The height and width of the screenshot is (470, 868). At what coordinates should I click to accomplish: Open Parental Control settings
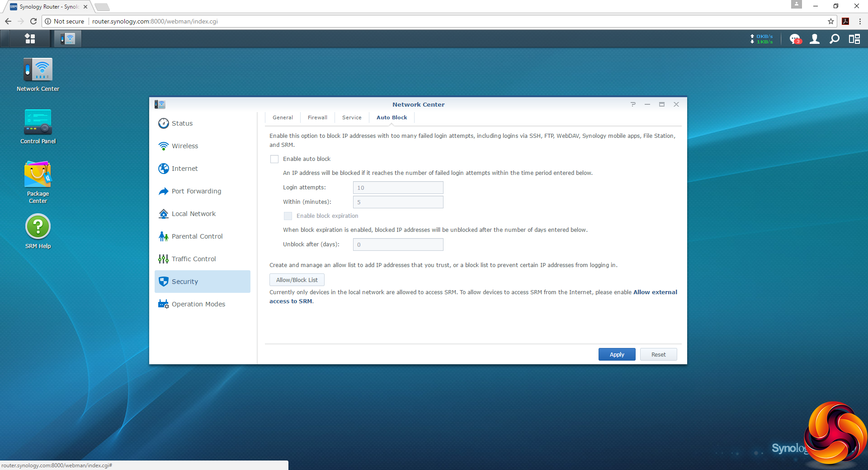[203, 236]
